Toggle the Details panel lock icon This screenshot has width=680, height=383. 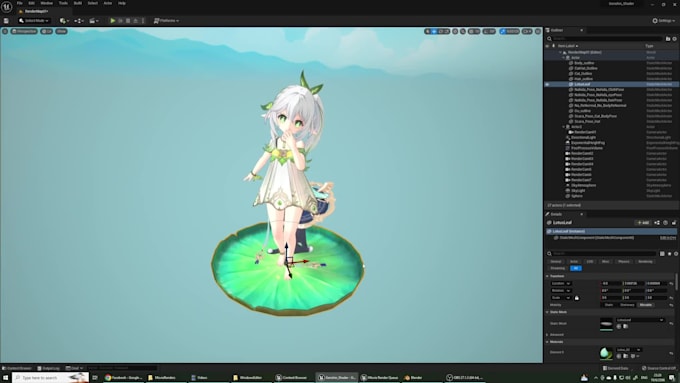coord(674,223)
